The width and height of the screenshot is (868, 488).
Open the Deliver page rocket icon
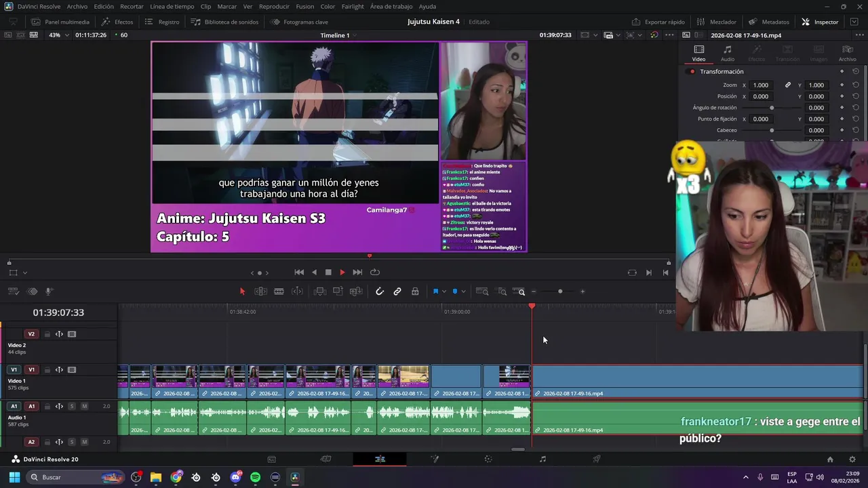597,459
